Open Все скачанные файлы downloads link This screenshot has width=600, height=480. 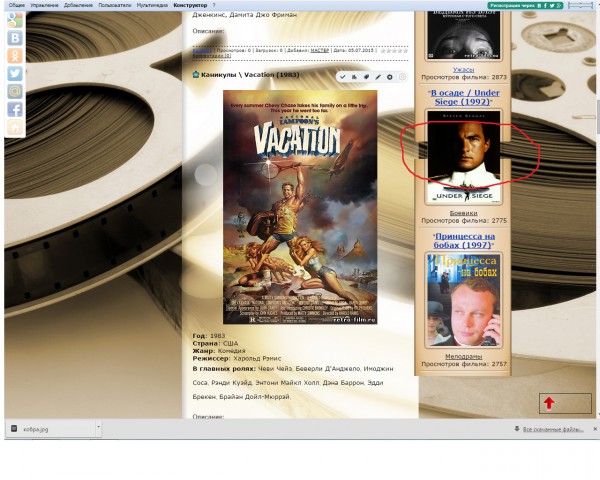[553, 429]
